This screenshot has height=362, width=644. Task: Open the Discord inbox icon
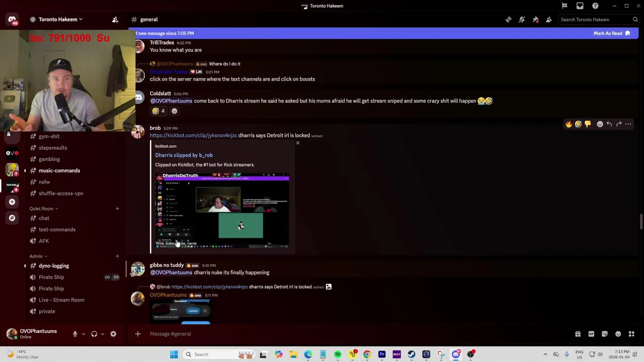click(580, 6)
